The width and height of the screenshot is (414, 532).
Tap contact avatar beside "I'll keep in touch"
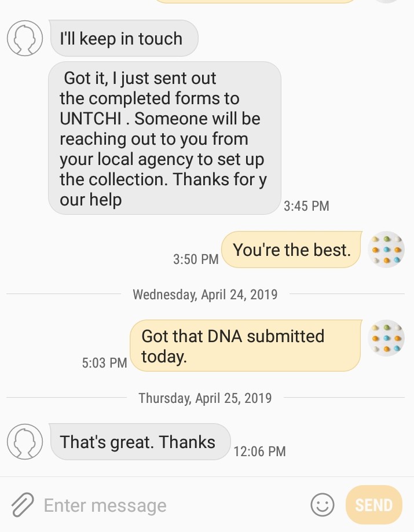point(25,38)
